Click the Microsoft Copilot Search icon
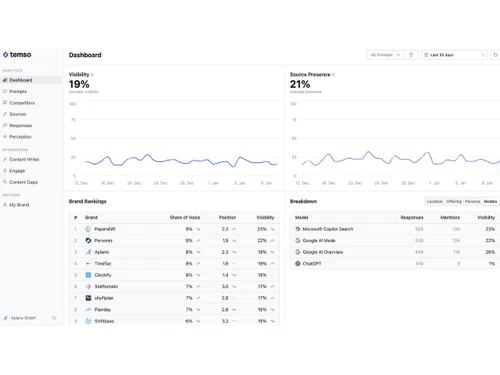Viewport: 500px width, 375px height. [298, 229]
